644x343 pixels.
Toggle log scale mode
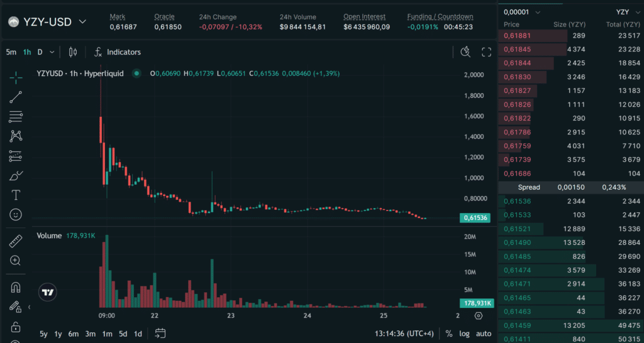coord(465,334)
